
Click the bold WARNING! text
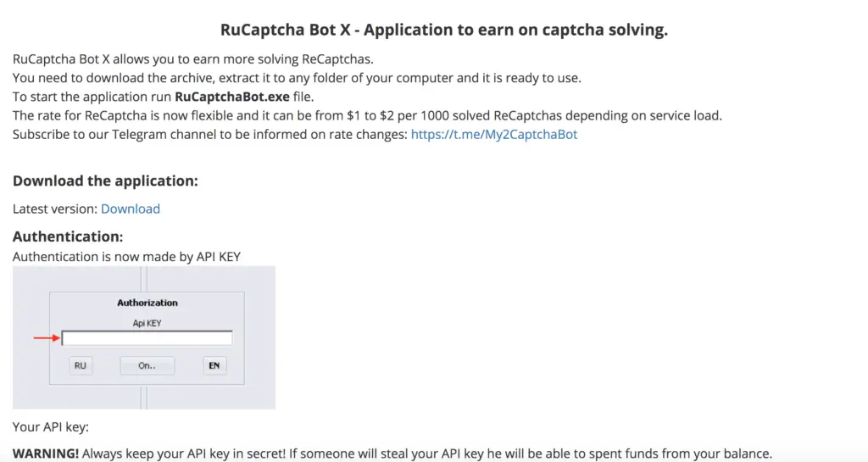click(x=46, y=454)
